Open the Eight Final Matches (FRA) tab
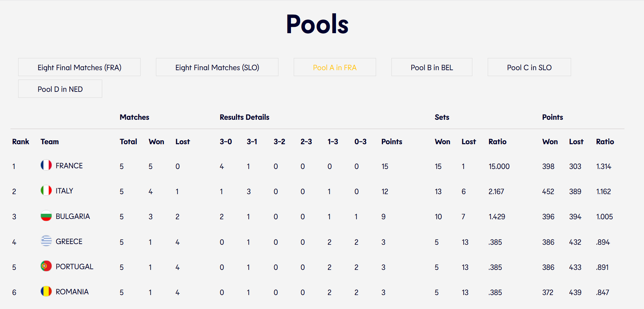This screenshot has width=644, height=309. 79,67
